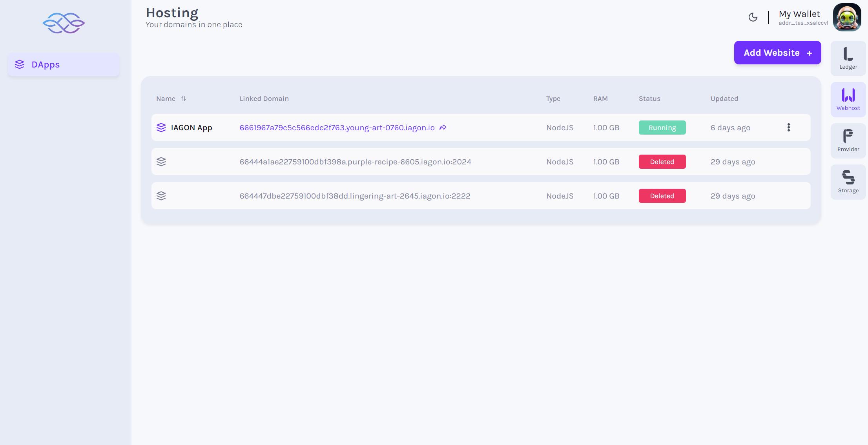The height and width of the screenshot is (445, 868).
Task: Open the Ledger app in side panel
Action: click(848, 58)
